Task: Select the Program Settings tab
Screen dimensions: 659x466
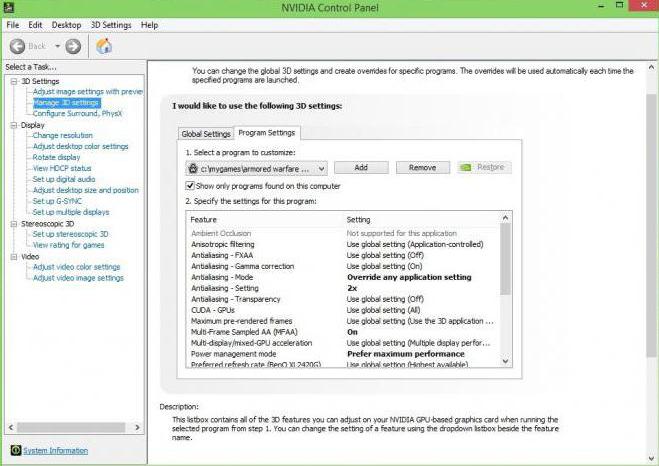Action: click(x=267, y=133)
